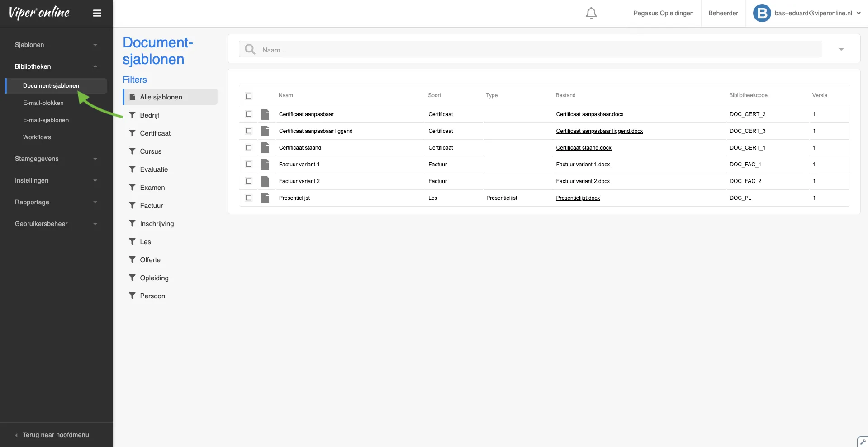This screenshot has width=868, height=447.
Task: Open E-mail-sjablonen in the sidebar
Action: (x=46, y=120)
